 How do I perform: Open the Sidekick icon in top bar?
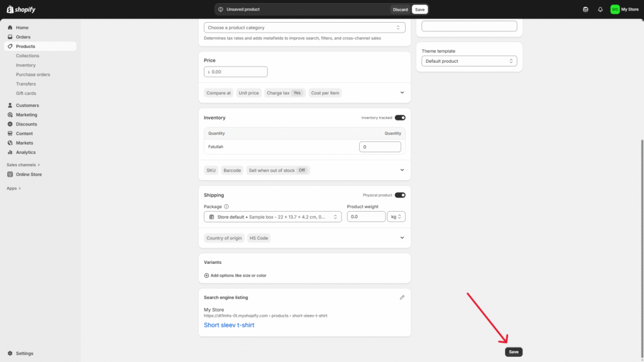pos(586,9)
